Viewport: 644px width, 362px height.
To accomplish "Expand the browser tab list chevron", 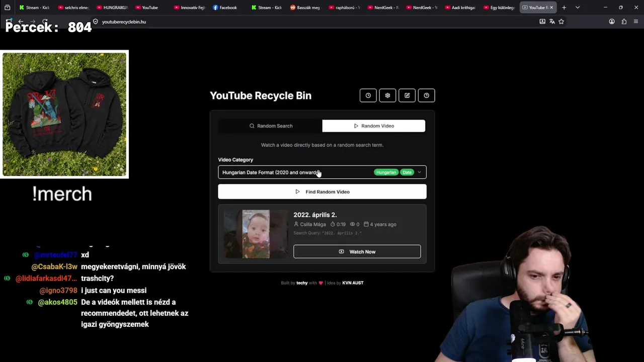I will pos(578,8).
